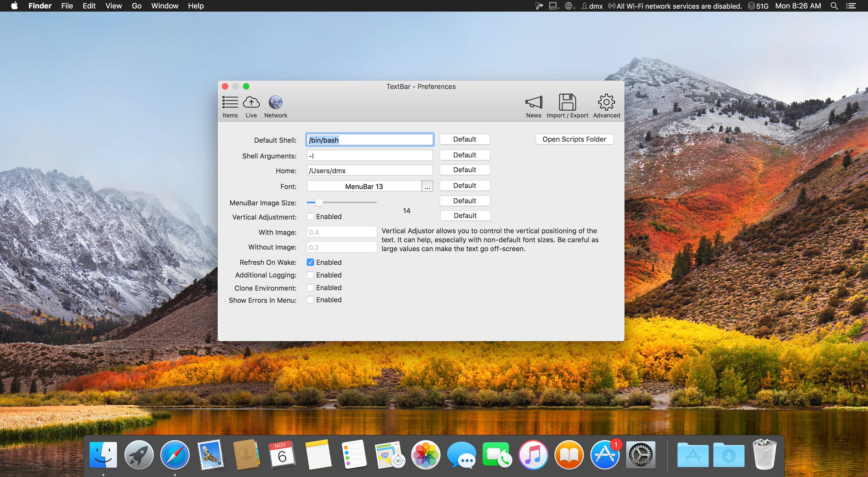Open the Go menu
This screenshot has height=477, width=868.
136,6
